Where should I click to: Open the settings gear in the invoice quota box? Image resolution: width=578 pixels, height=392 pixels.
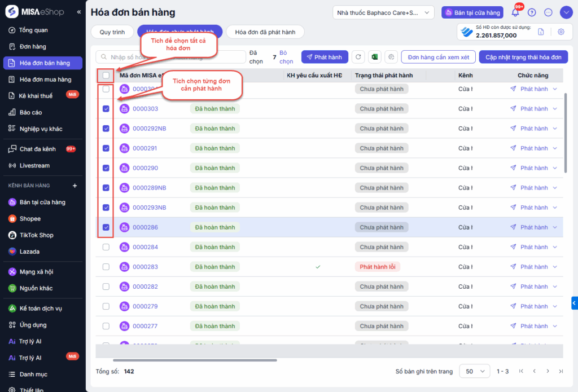click(x=561, y=32)
